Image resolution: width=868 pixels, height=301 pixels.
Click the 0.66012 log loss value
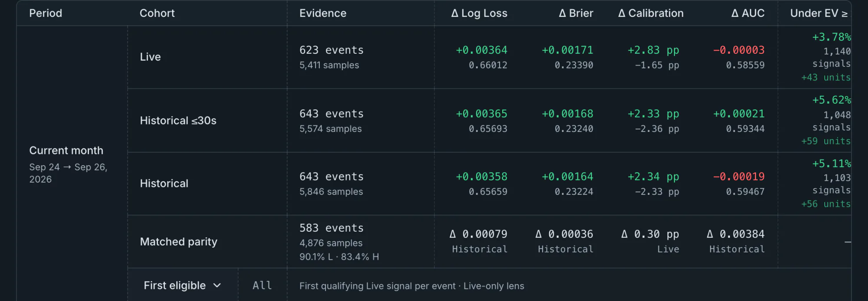pos(488,65)
